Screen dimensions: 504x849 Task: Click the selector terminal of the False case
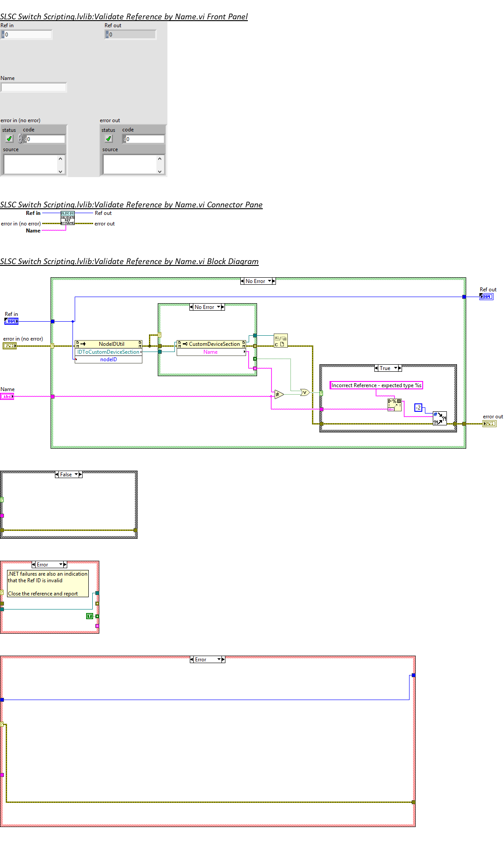point(2,500)
